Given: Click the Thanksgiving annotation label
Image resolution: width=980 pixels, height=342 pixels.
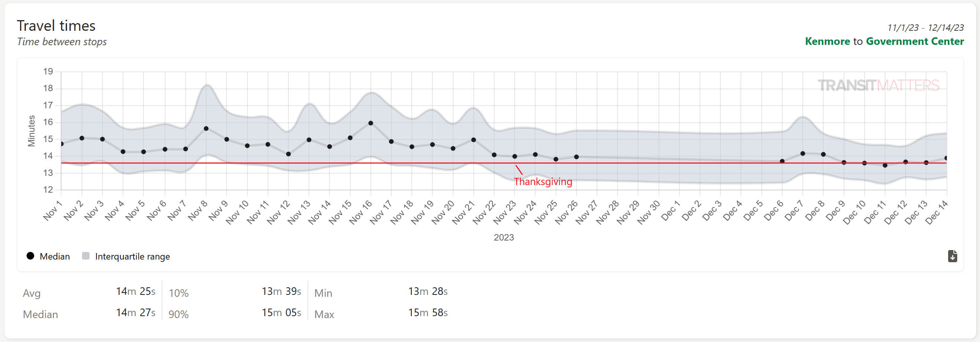Looking at the screenshot, I should point(543,182).
